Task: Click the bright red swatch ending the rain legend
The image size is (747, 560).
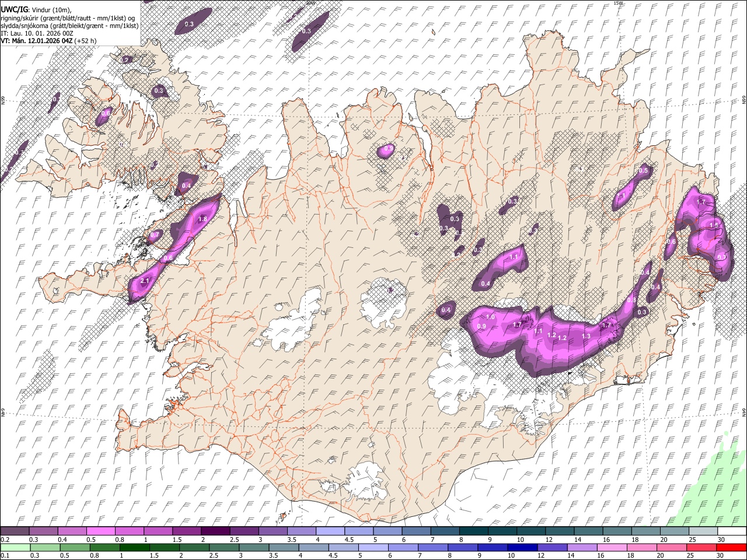Action: coord(732,547)
